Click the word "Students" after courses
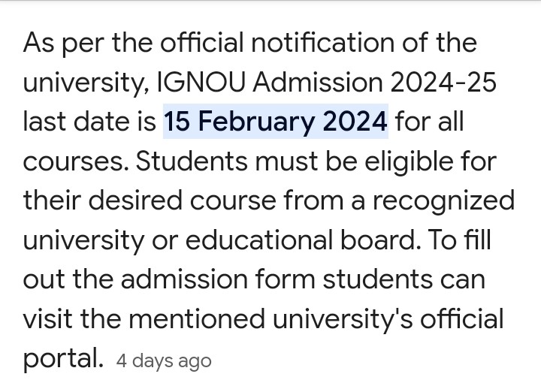The width and height of the screenshot is (541, 392). coord(192,161)
